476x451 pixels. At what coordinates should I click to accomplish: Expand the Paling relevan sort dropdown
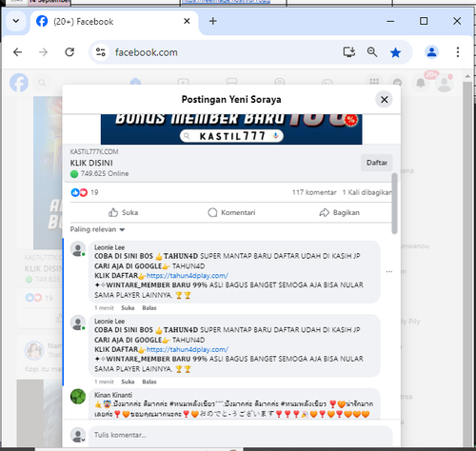point(97,229)
